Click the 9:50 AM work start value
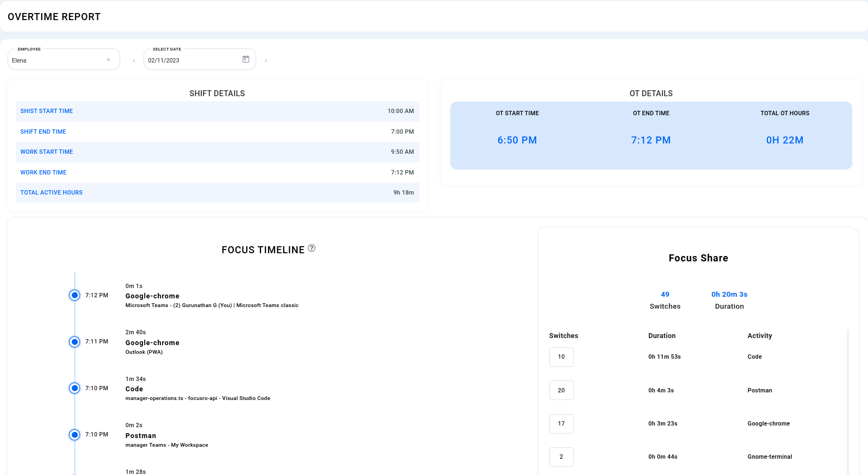Screen dimensions: 868x475 402,152
